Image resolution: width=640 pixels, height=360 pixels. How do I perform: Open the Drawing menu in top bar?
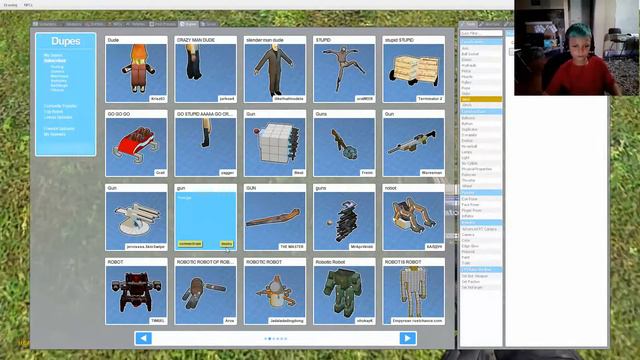pos(10,5)
